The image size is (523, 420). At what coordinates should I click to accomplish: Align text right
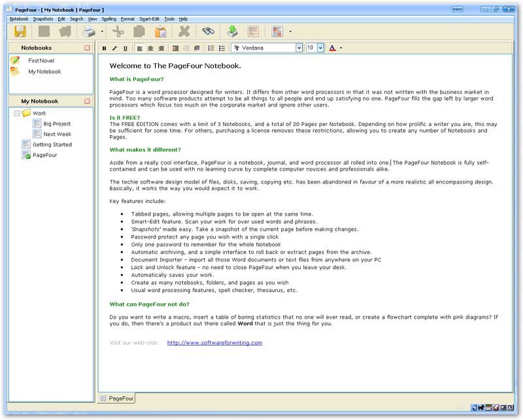point(161,48)
